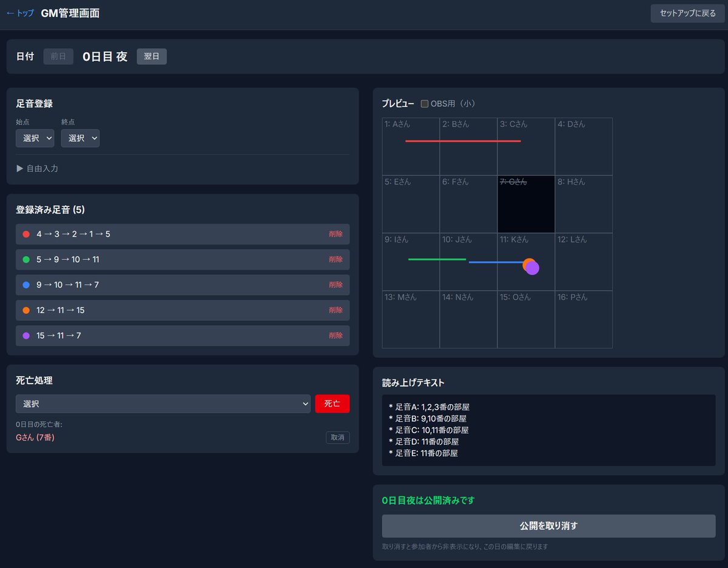
Task: Toggle the OBS用(小) checkbox
Action: [x=425, y=104]
